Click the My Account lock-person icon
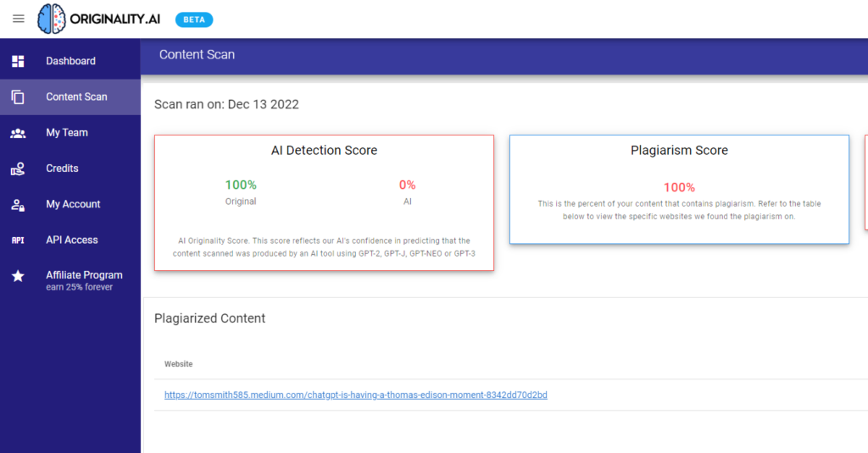This screenshot has height=453, width=868. point(18,205)
